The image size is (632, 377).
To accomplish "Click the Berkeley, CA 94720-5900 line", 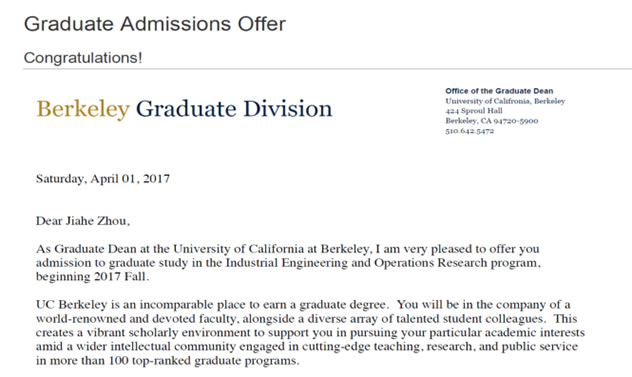I will coord(491,121).
